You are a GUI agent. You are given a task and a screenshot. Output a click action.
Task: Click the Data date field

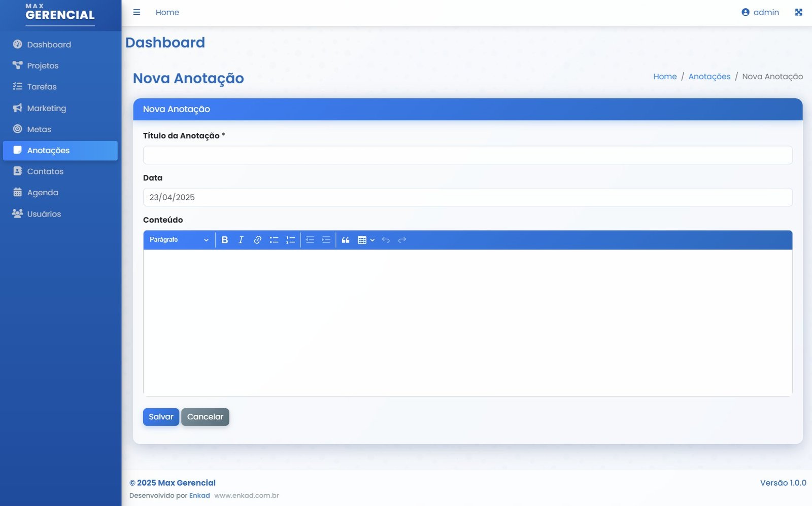(467, 197)
